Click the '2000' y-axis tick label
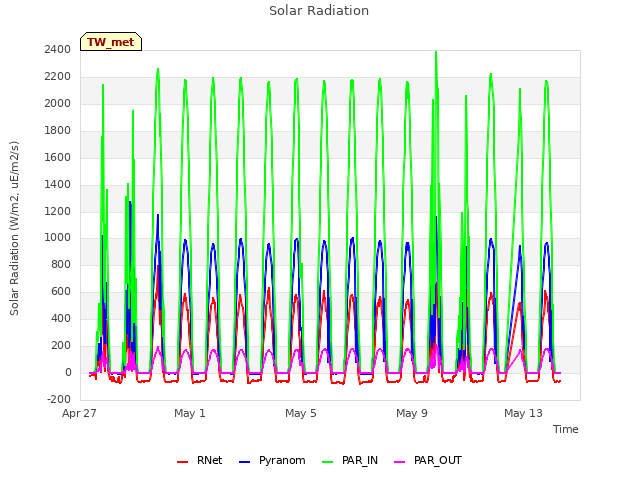This screenshot has height=480, width=640. pyautogui.click(x=58, y=103)
